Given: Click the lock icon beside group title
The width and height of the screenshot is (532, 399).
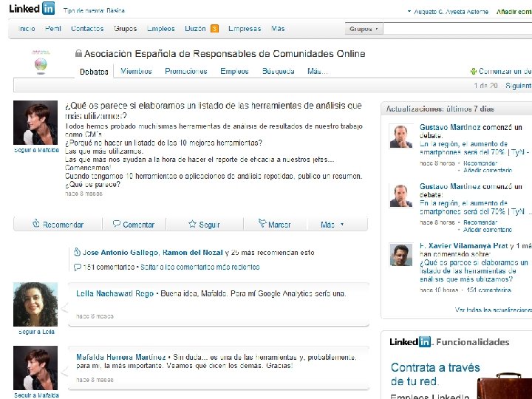Looking at the screenshot, I should click(x=78, y=53).
